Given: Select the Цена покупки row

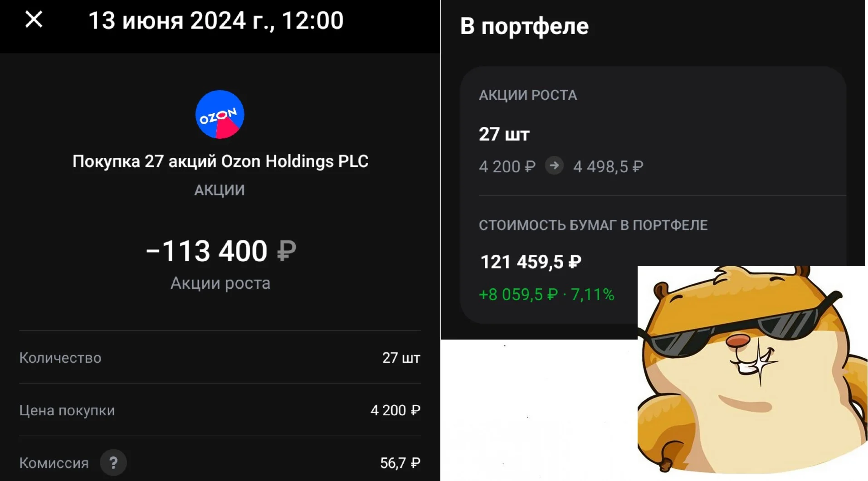Looking at the screenshot, I should pyautogui.click(x=220, y=410).
